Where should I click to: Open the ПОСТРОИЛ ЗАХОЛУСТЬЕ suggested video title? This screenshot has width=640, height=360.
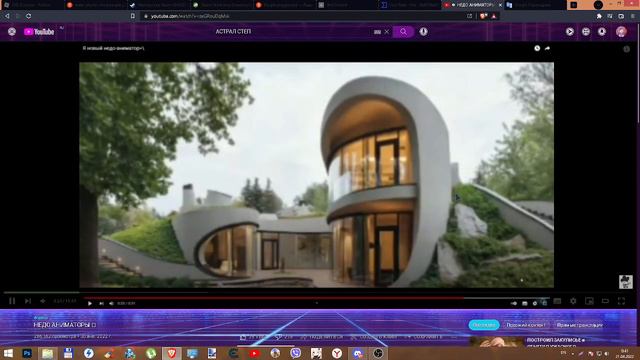[x=556, y=340]
